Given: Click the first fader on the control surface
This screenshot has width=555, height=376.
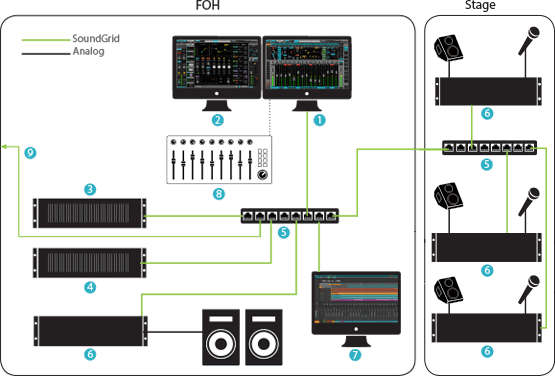Looking at the screenshot, I should (173, 164).
